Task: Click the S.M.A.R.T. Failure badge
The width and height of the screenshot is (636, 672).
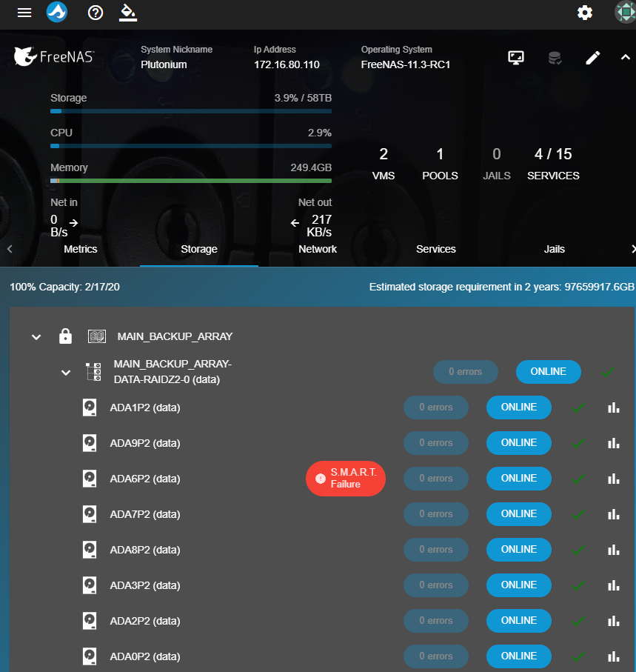Action: (345, 479)
